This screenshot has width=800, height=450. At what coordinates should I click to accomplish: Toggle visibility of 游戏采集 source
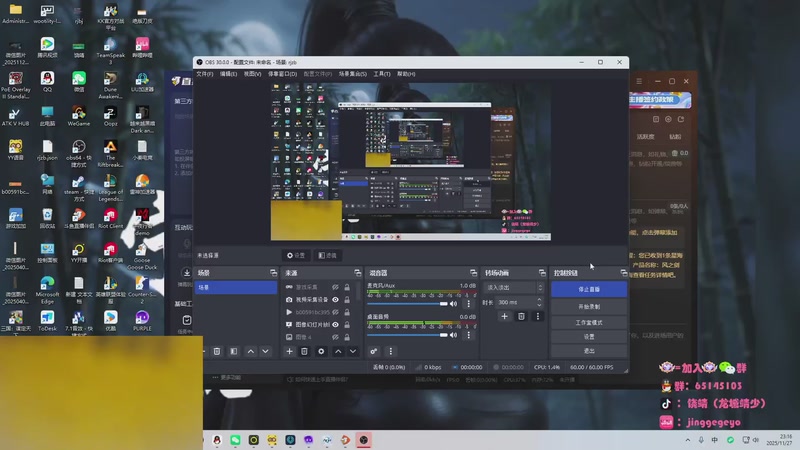click(x=335, y=287)
